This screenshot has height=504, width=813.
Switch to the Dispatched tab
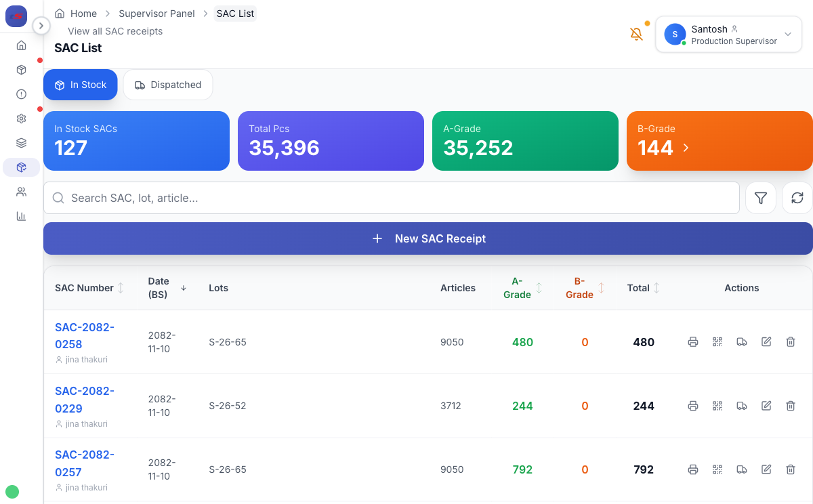[168, 85]
